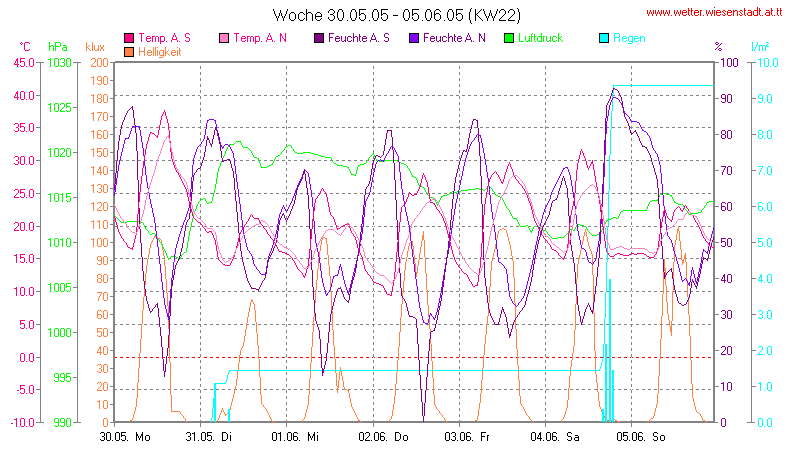
Task: Click the °C axis unit label
Action: coord(25,47)
